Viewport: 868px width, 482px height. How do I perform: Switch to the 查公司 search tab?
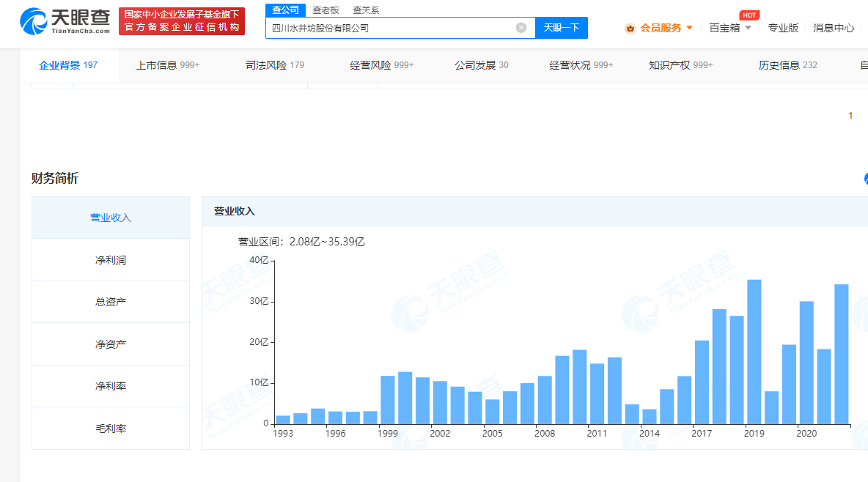tap(285, 10)
